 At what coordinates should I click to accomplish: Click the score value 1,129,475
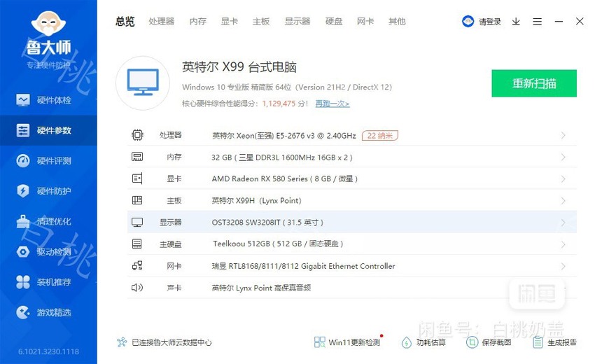tap(279, 104)
